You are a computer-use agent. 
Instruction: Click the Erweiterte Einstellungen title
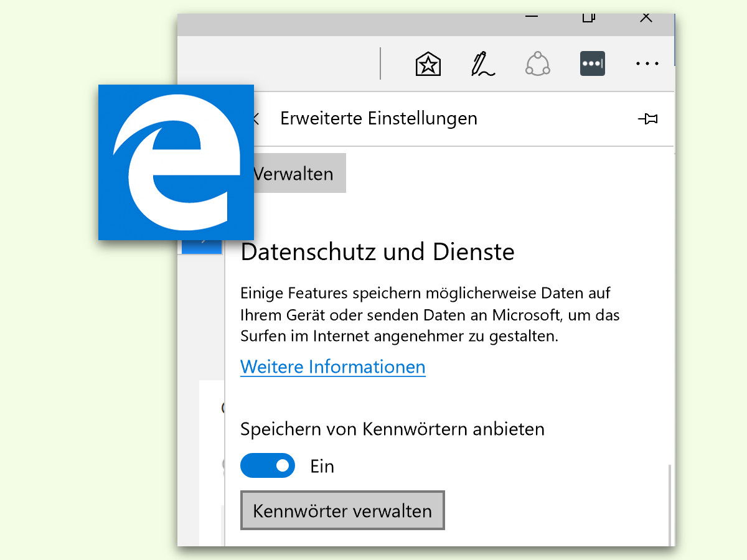click(378, 118)
